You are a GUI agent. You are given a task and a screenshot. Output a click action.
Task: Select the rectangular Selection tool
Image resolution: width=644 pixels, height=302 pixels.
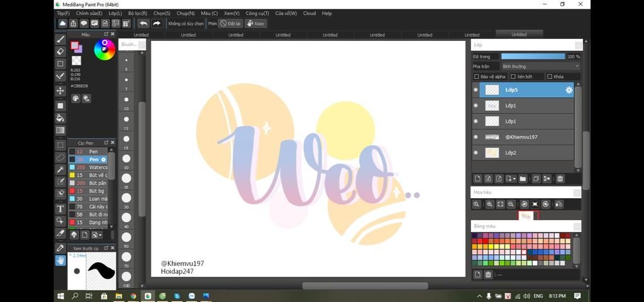[x=60, y=145]
